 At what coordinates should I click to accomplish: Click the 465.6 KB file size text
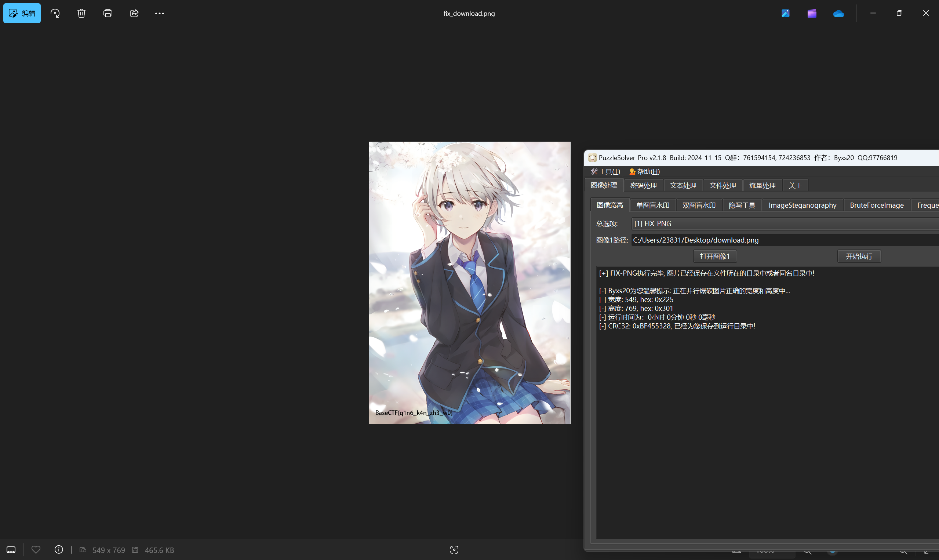tap(159, 550)
